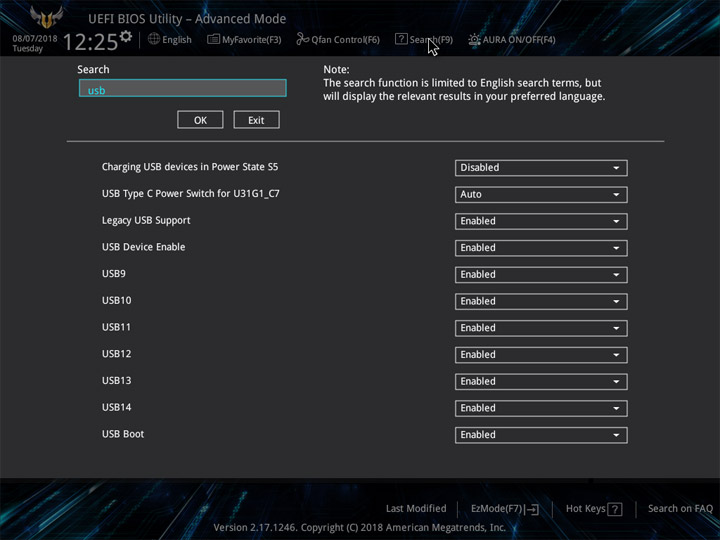Open the USB14 dropdown
Image resolution: width=720 pixels, height=540 pixels.
541,407
